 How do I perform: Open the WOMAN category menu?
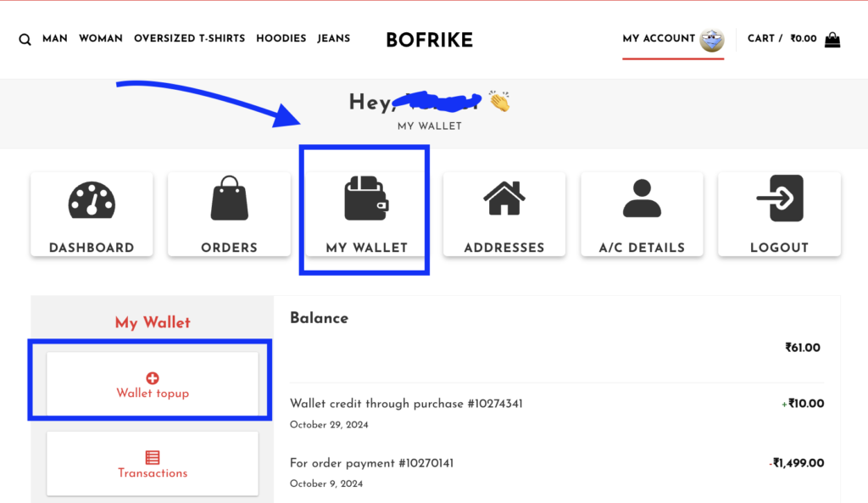[101, 39]
